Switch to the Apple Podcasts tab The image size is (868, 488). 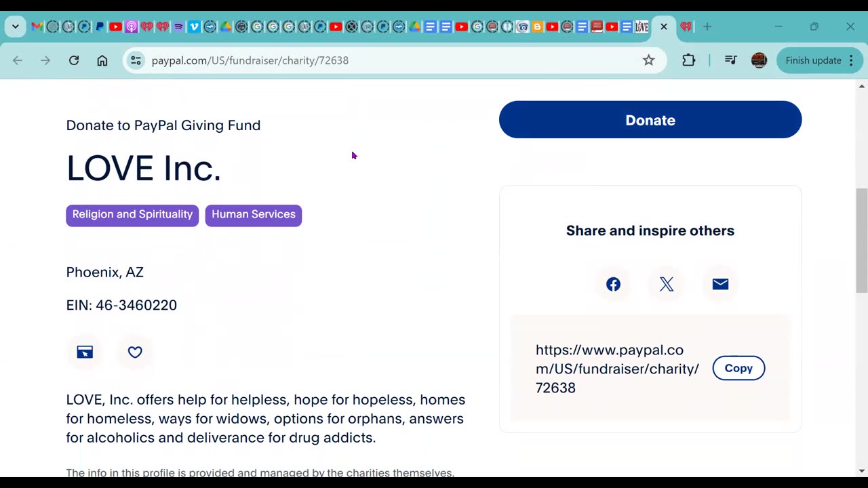pos(132,27)
